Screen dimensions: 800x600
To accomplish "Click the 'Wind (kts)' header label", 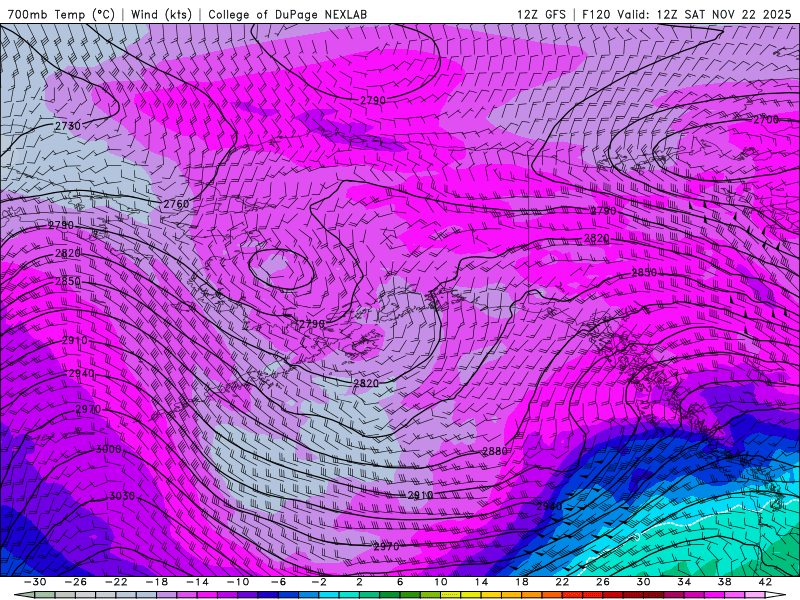I will click(161, 14).
